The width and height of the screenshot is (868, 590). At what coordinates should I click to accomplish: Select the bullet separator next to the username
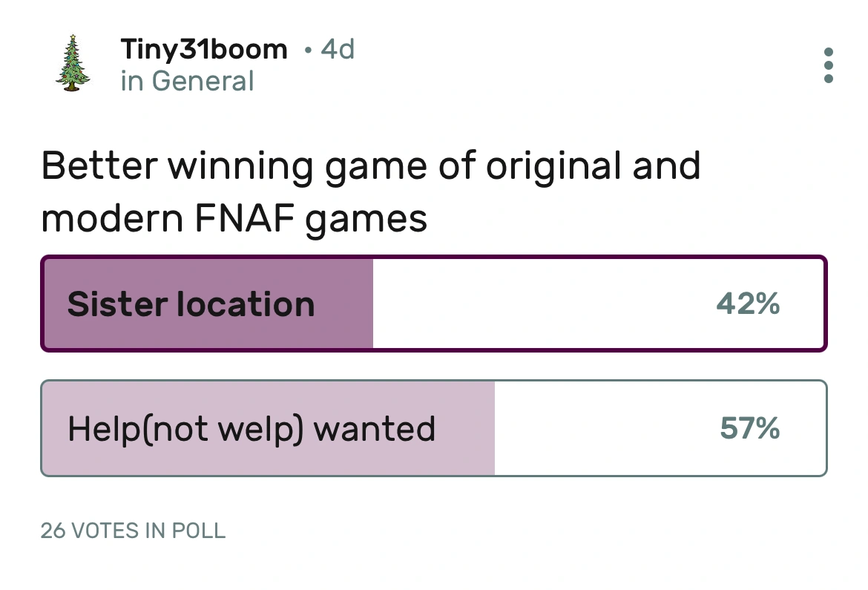(x=307, y=49)
